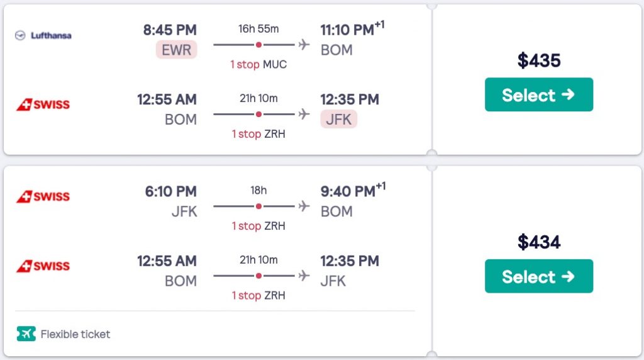Click the SWISS logo in the $435 itinerary

pyautogui.click(x=43, y=104)
